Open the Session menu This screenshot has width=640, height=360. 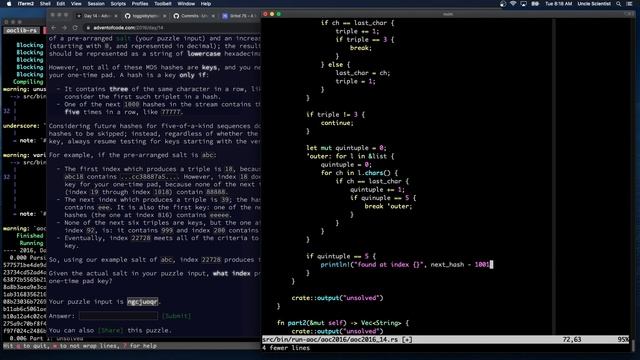click(x=96, y=4)
